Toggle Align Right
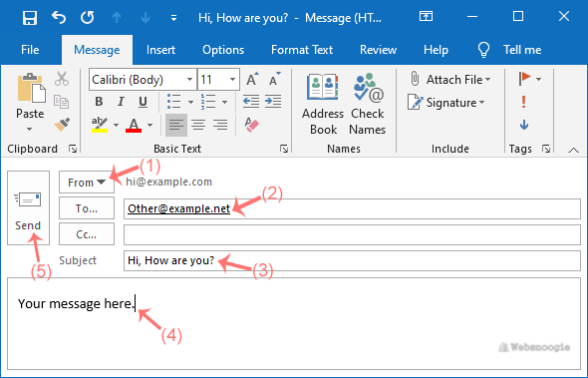This screenshot has height=378, width=588. click(220, 125)
